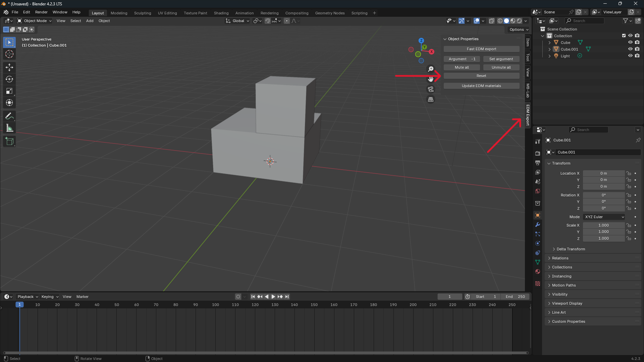Screen dimensions: 644x362
Task: Open the Render properties tab
Action: (538, 153)
